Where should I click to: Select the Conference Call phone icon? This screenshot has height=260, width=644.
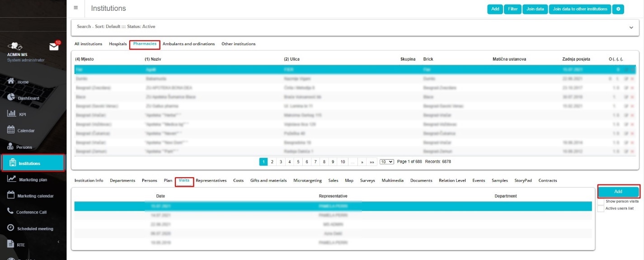[10, 211]
